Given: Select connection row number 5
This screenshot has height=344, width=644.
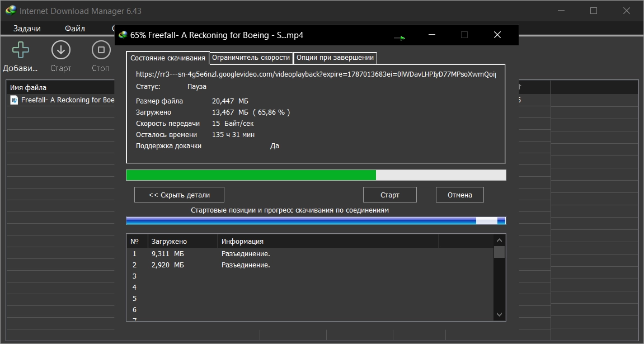Looking at the screenshot, I should click(310, 299).
